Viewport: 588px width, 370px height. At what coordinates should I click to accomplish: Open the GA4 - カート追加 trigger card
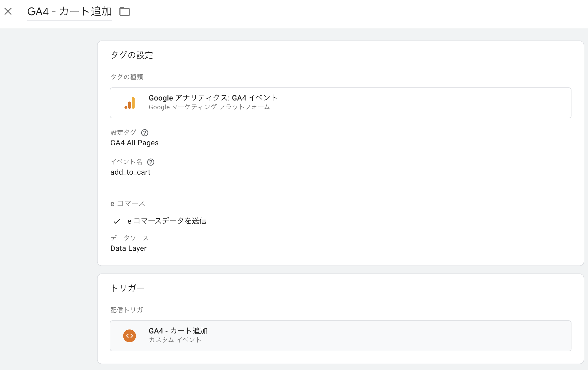point(340,336)
